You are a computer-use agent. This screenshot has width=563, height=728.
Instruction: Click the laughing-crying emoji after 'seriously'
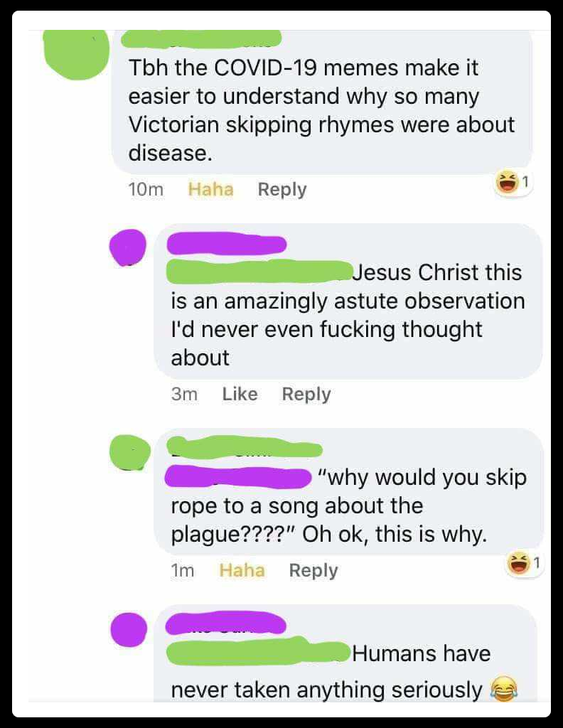click(x=504, y=688)
